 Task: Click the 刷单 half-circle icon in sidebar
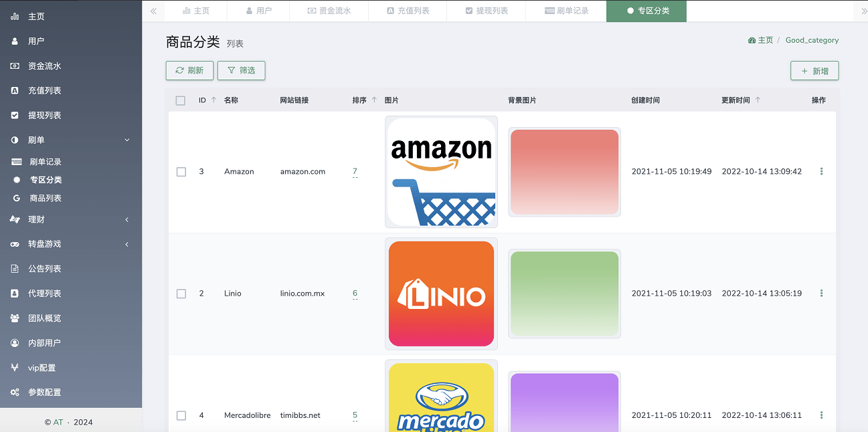[15, 140]
